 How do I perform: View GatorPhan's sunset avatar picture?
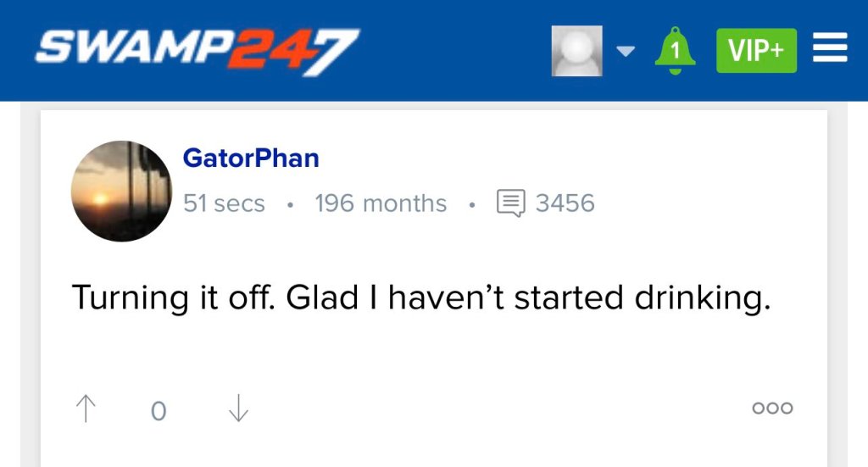point(121,192)
